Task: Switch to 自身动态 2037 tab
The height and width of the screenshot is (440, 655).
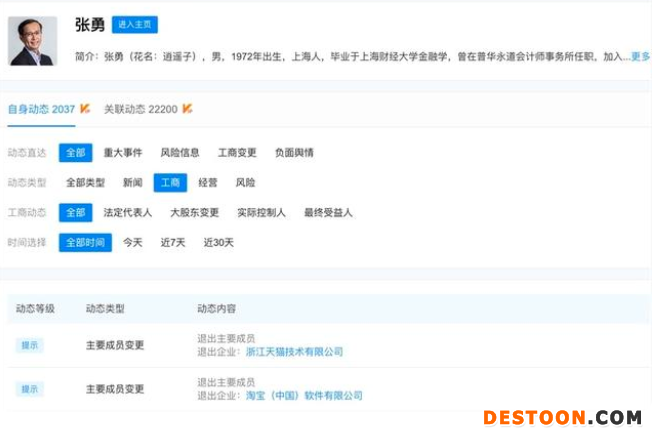Action: coord(41,108)
